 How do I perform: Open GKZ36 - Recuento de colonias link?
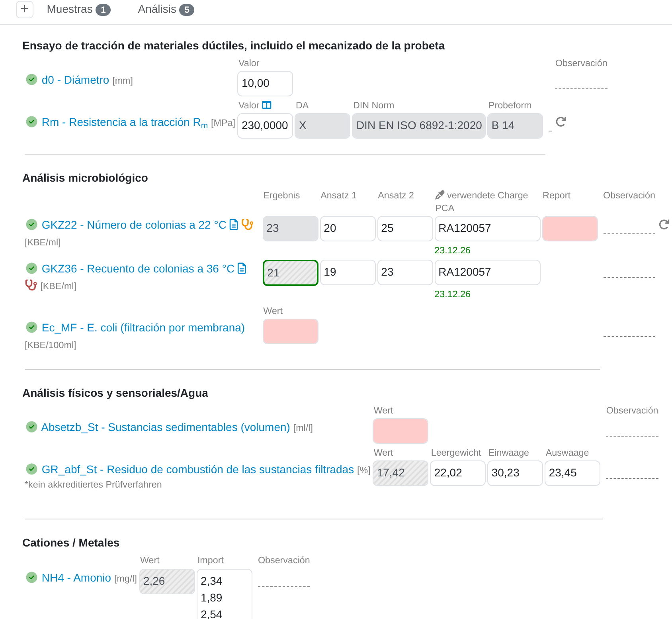pos(138,269)
